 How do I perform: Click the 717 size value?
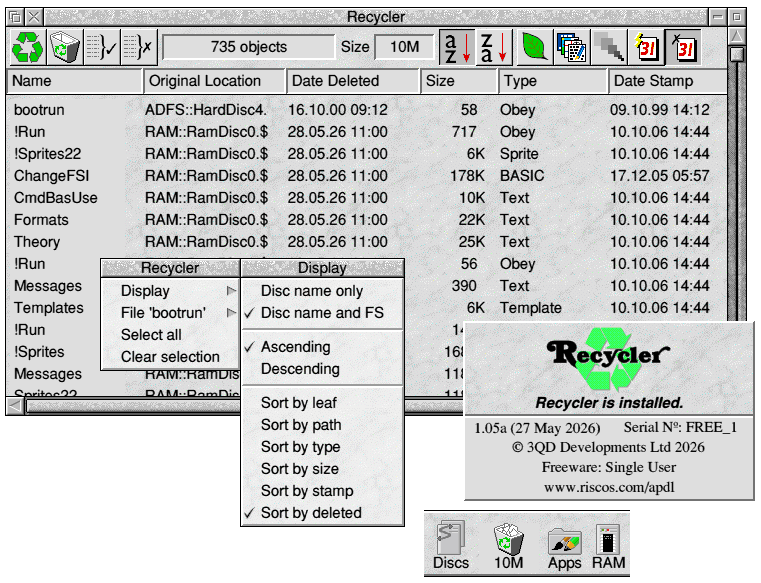[x=464, y=132]
